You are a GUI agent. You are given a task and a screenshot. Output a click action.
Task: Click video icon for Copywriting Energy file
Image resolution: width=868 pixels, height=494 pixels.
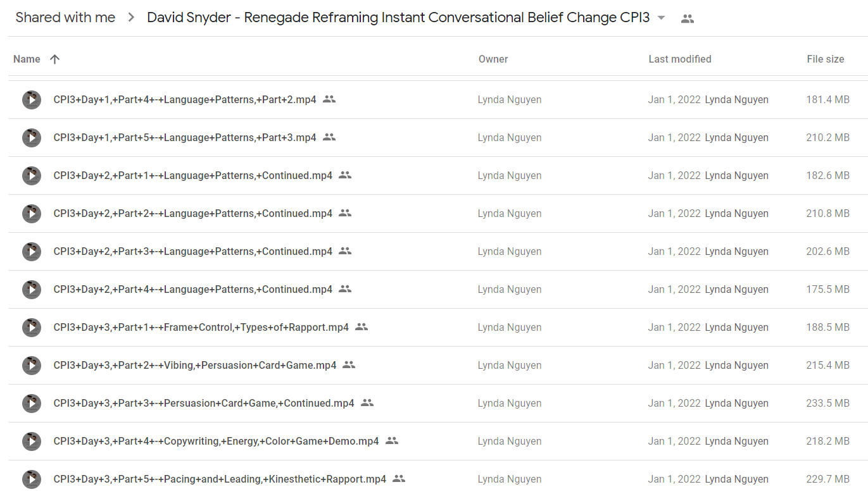[x=32, y=442]
